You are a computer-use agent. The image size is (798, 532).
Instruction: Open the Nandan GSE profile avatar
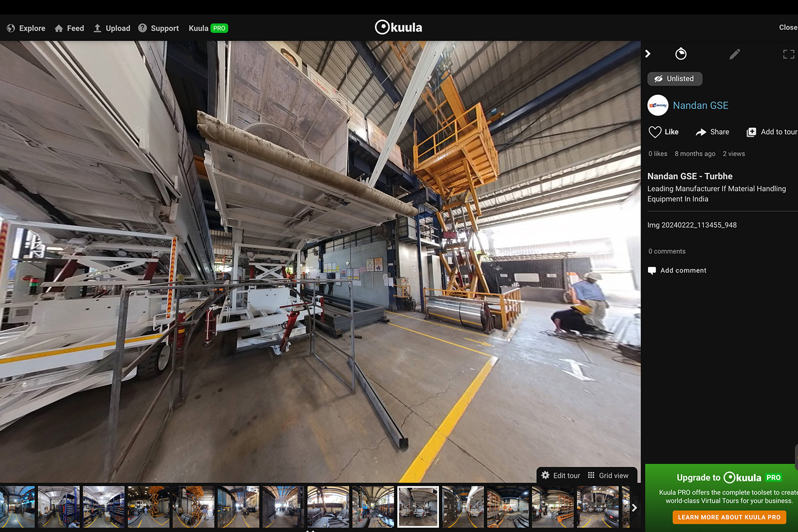pos(658,105)
